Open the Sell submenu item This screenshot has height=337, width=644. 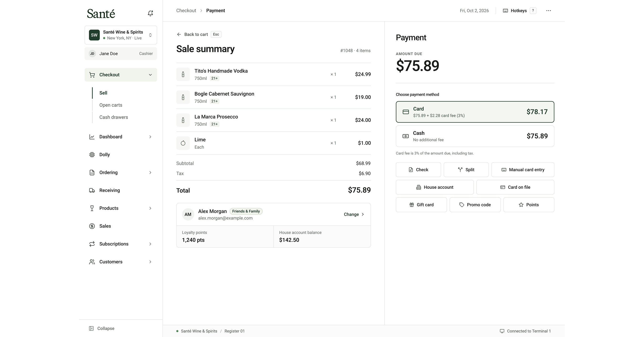point(103,93)
